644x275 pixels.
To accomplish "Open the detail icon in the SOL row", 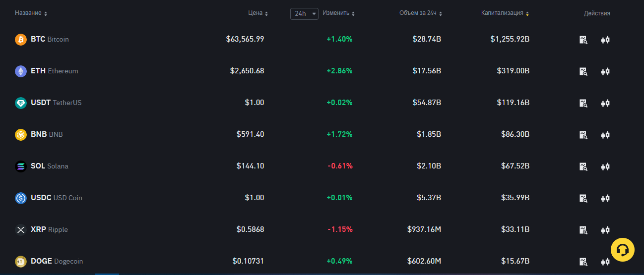I will [x=583, y=166].
